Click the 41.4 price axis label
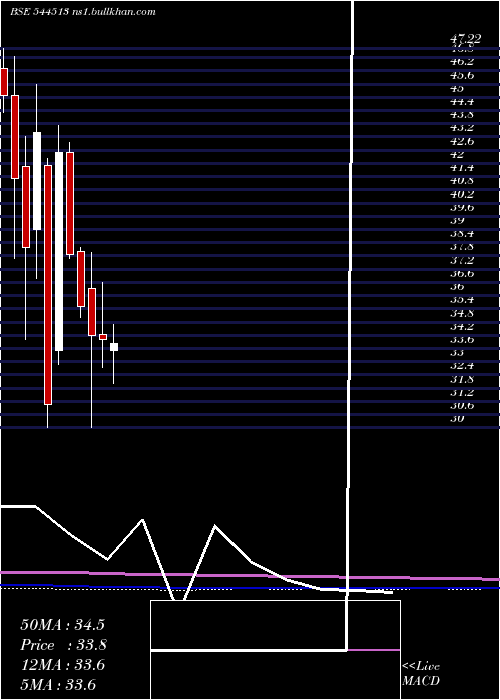This screenshot has width=500, height=700. 462,167
